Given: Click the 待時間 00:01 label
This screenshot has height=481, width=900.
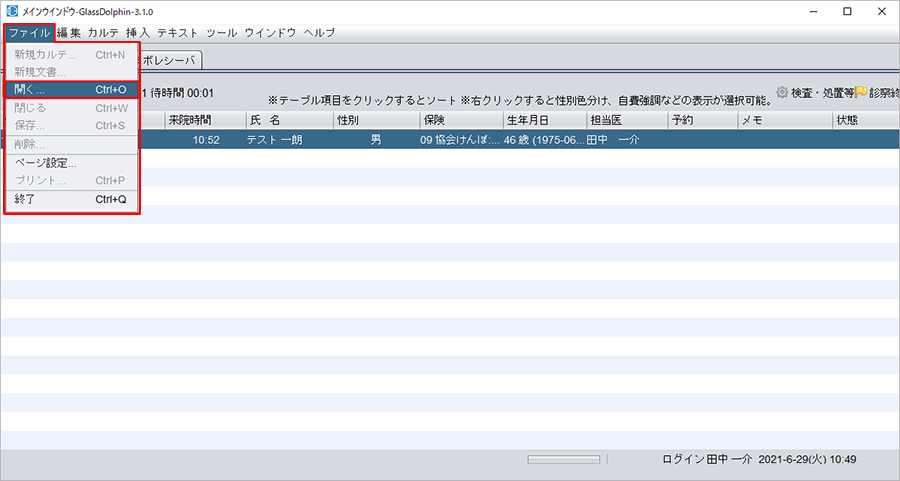Looking at the screenshot, I should click(181, 93).
